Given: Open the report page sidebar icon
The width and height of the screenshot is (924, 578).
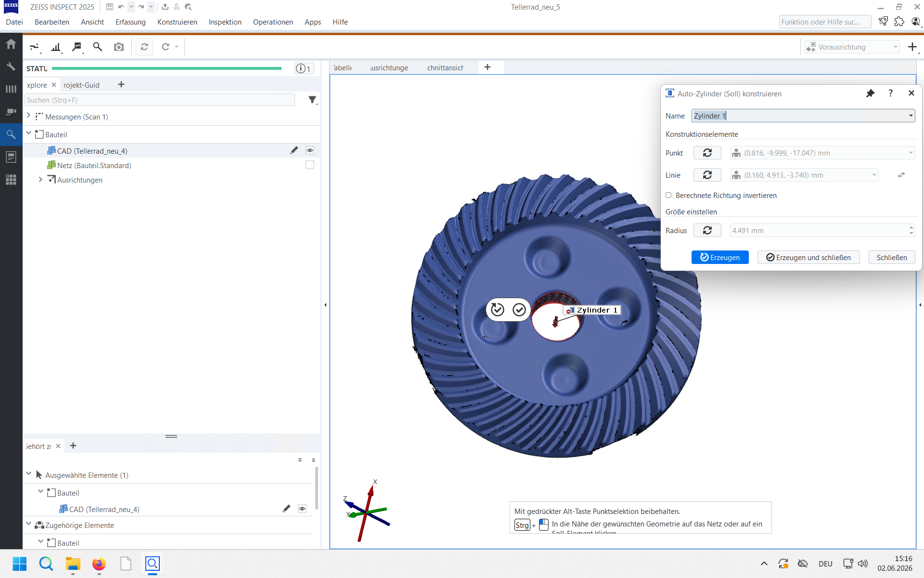Looking at the screenshot, I should (11, 157).
